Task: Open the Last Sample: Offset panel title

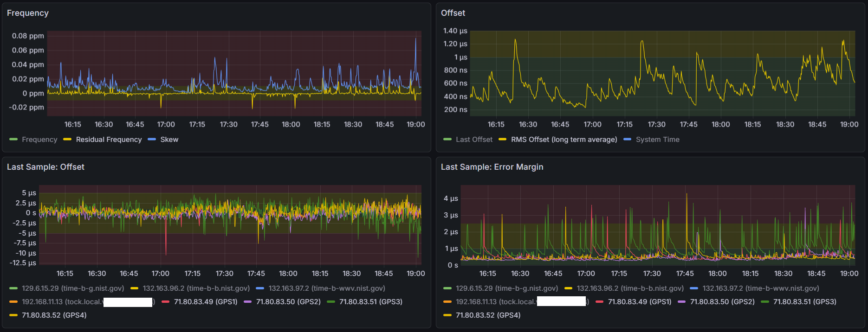Action: click(45, 167)
